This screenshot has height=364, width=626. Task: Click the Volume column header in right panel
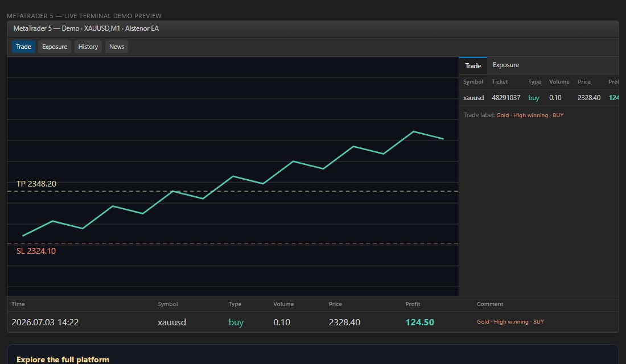point(559,82)
